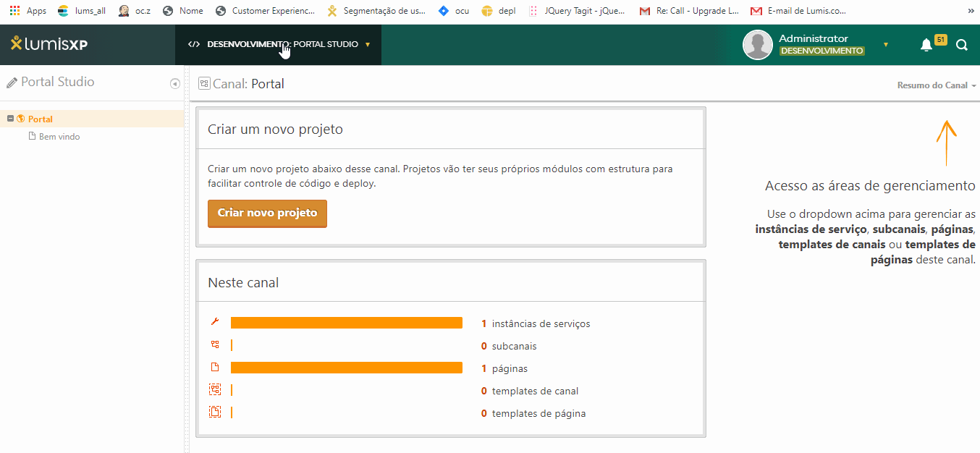Viewport: 980px width, 453px height.
Task: Open the páginas link
Action: click(x=510, y=368)
